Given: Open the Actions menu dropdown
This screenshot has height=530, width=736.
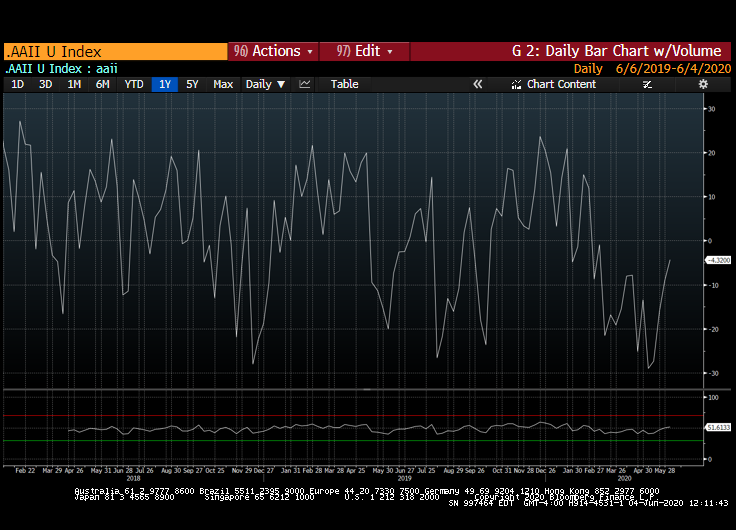Looking at the screenshot, I should click(274, 51).
